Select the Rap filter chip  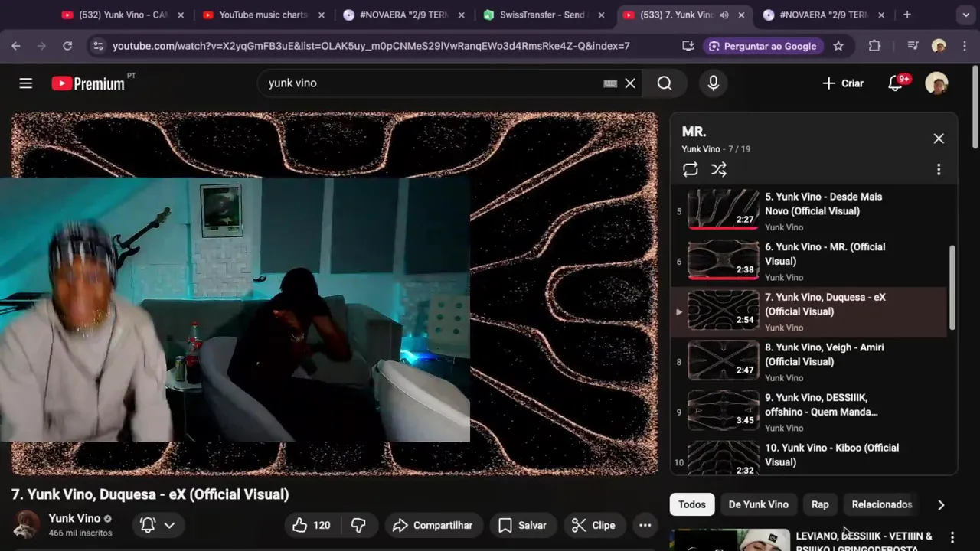(x=820, y=504)
